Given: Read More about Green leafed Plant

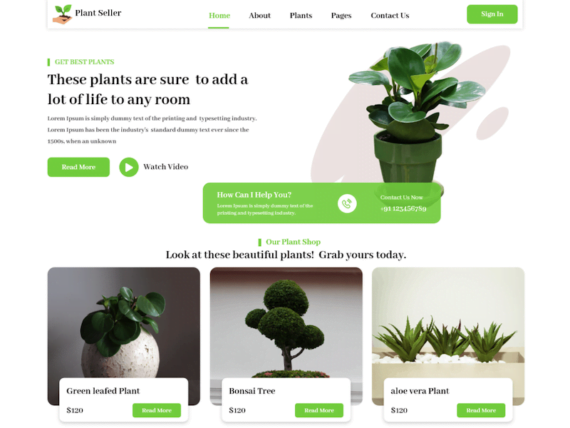Looking at the screenshot, I should [157, 410].
